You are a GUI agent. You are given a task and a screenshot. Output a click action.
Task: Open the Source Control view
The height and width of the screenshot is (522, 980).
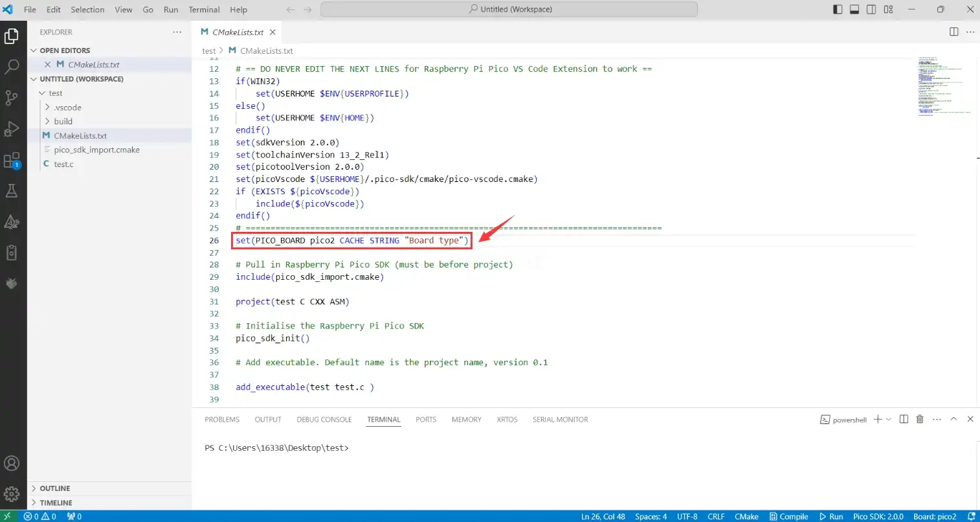pos(12,97)
